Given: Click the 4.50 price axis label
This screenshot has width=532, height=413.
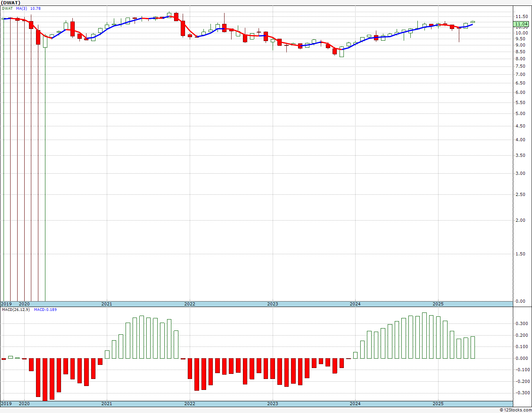Looking at the screenshot, I should [x=520, y=126].
